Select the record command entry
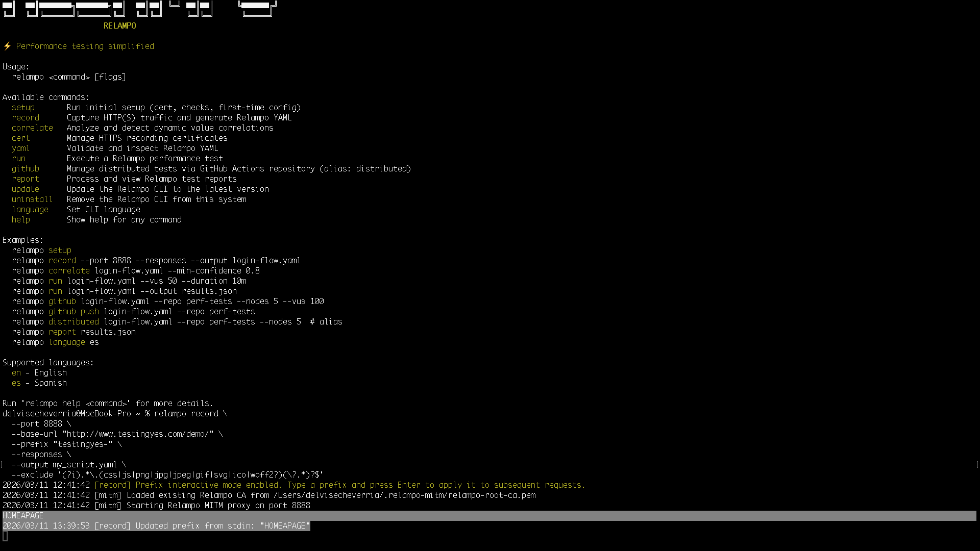This screenshot has height=551, width=980. [26, 117]
